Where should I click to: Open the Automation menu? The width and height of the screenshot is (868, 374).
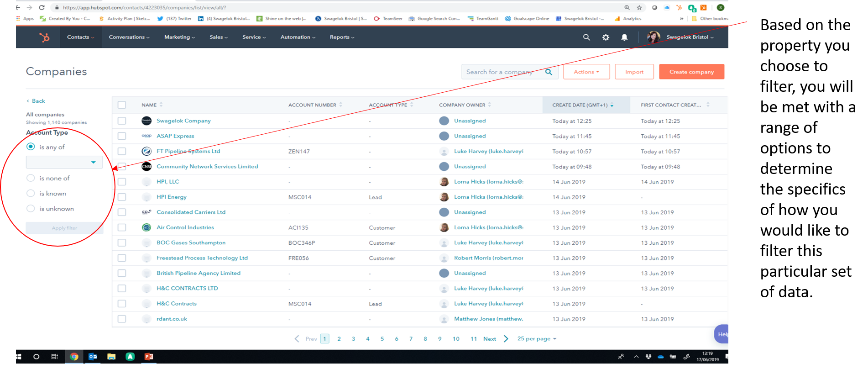click(x=298, y=37)
